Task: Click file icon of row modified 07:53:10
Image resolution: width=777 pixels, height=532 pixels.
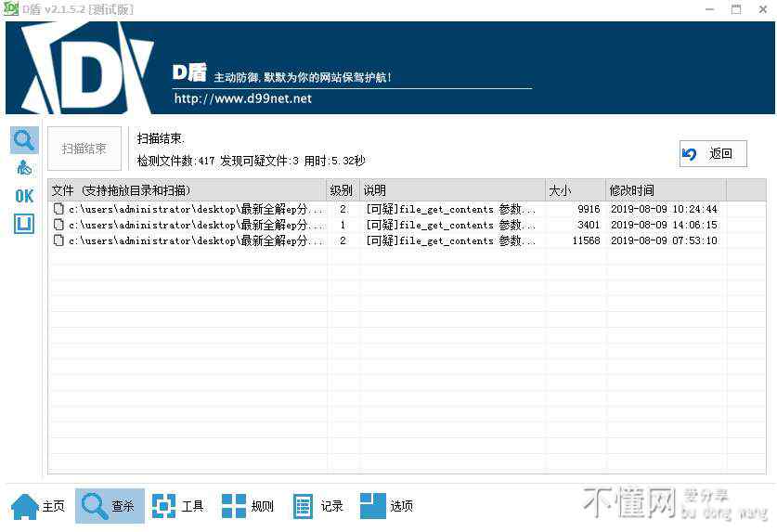Action: click(58, 240)
